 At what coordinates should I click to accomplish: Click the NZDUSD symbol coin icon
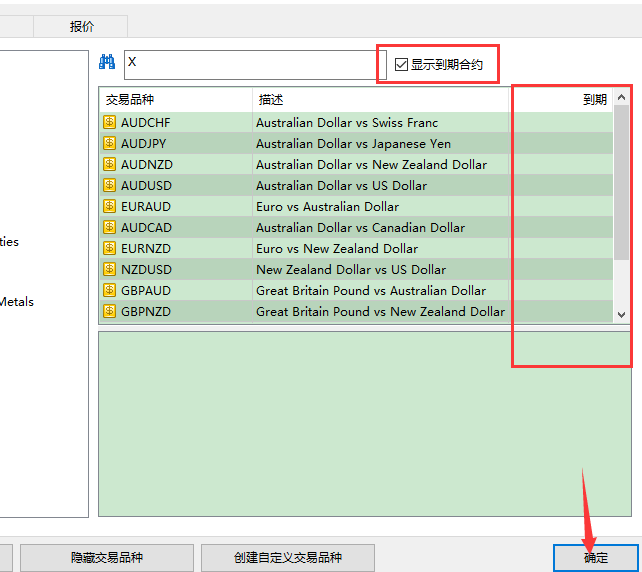click(109, 270)
